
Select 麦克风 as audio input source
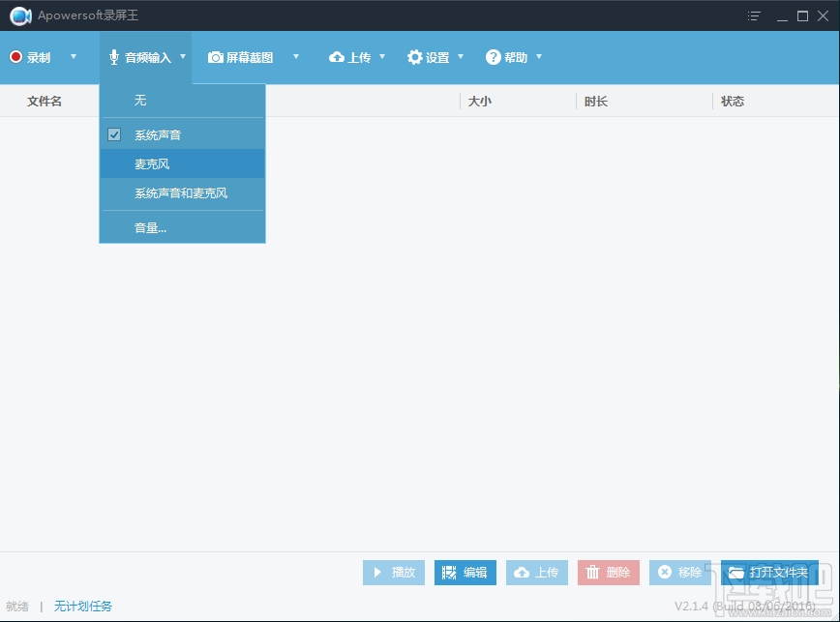click(x=152, y=163)
